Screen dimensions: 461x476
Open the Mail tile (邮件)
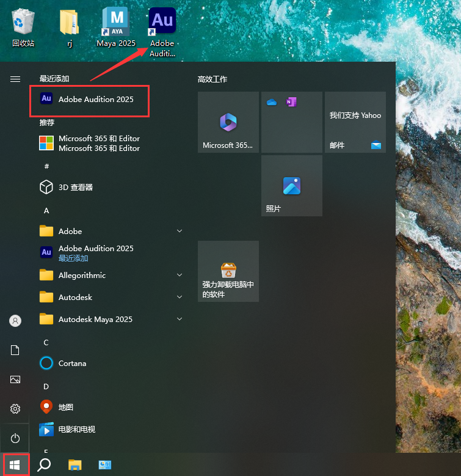355,122
